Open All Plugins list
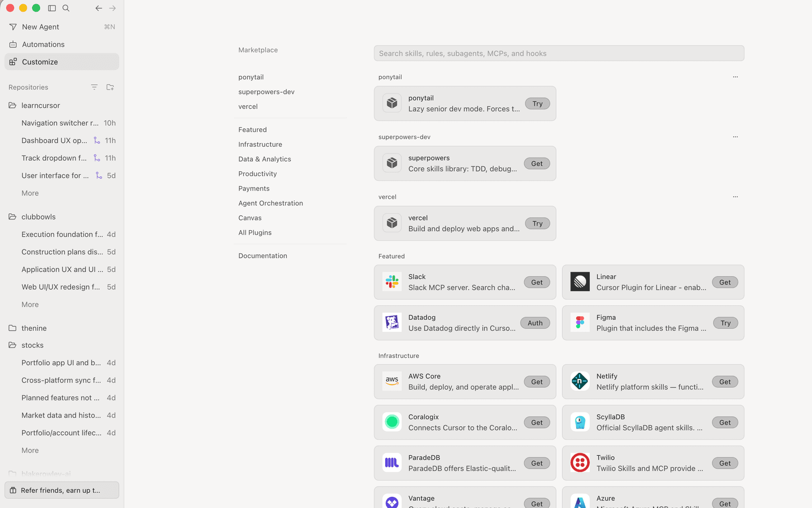 click(x=255, y=233)
